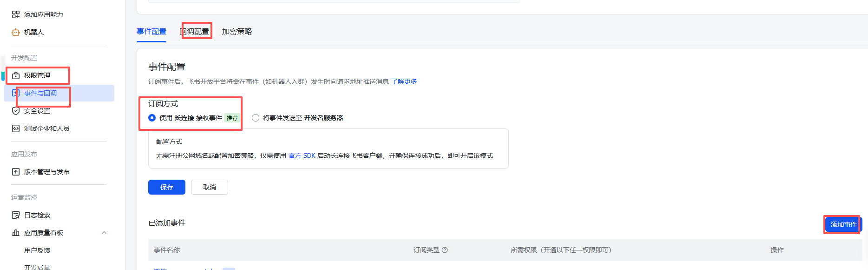Click the 安全设置 shield icon
The width and height of the screenshot is (868, 270).
(x=16, y=111)
